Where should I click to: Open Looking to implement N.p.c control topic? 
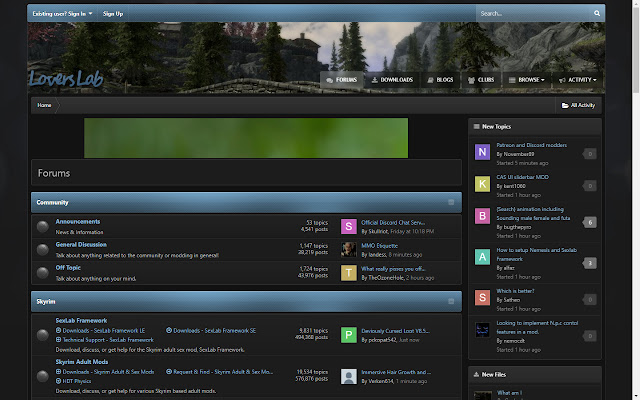point(537,327)
